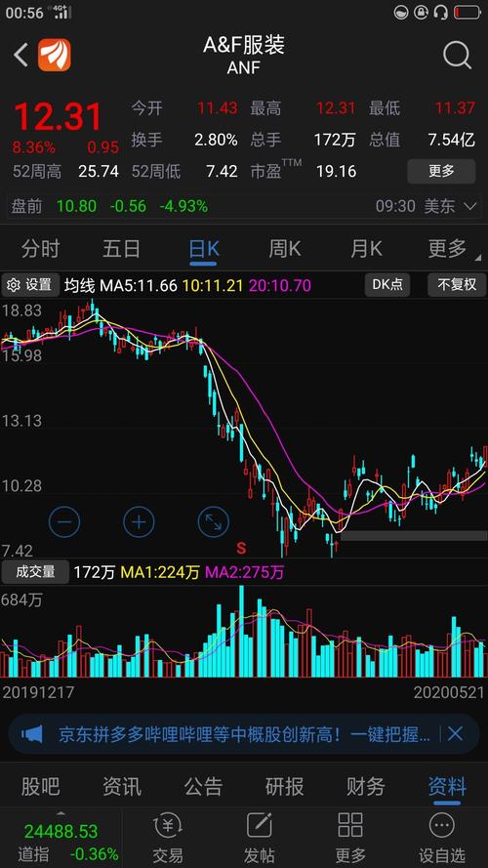Open 交易 trade icon
Screen dimensions: 488x868
[168, 838]
